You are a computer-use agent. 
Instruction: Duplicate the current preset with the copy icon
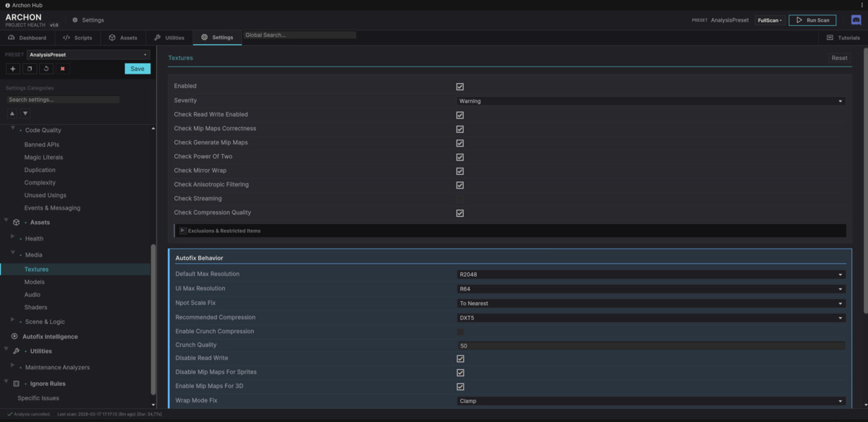pyautogui.click(x=29, y=69)
